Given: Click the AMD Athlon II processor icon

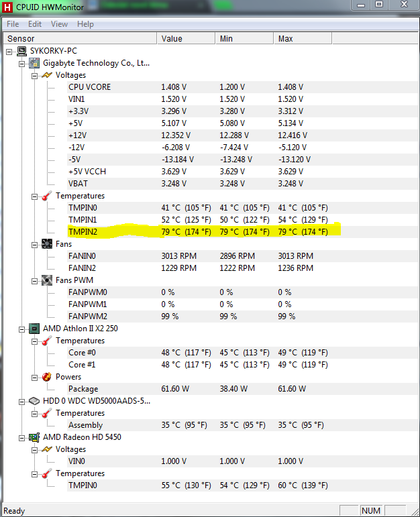Looking at the screenshot, I should point(34,329).
